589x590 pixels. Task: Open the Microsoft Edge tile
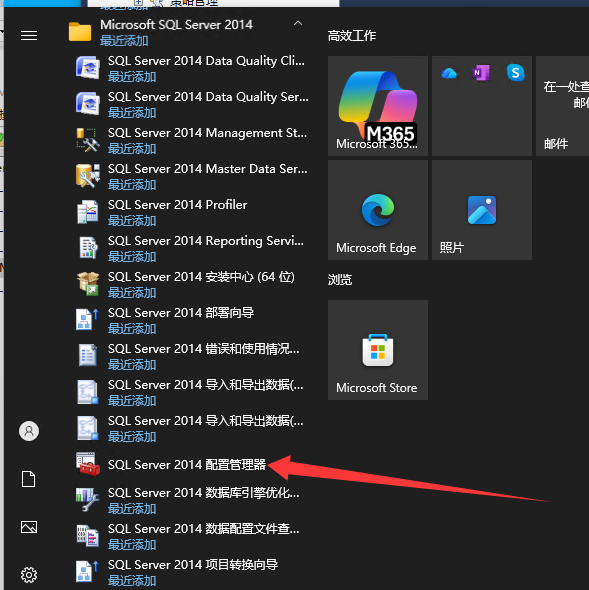tap(378, 210)
